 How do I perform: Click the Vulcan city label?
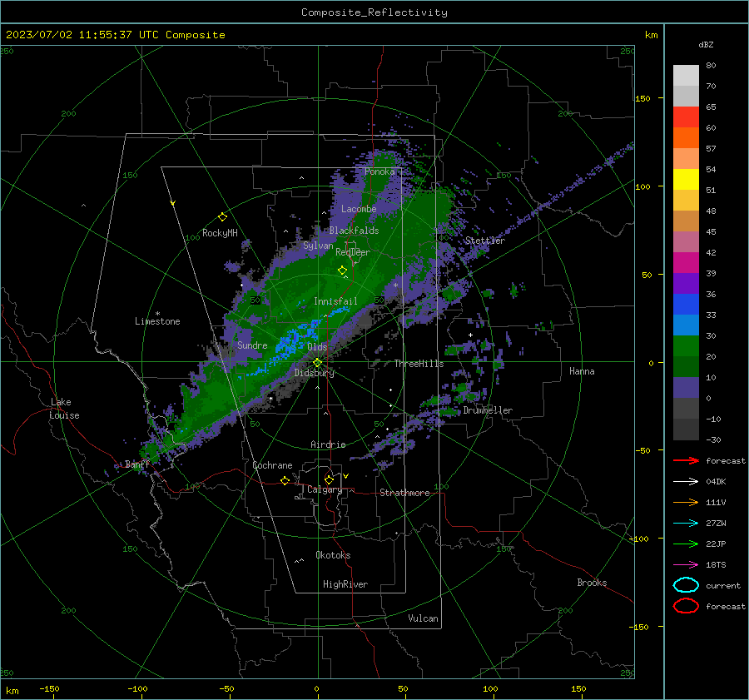pyautogui.click(x=423, y=618)
